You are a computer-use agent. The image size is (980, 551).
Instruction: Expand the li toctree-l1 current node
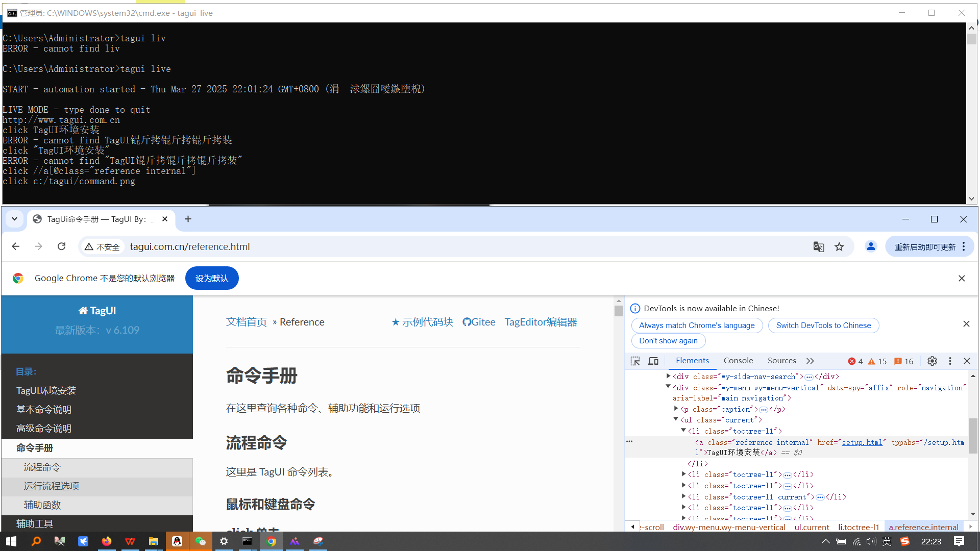[683, 496]
